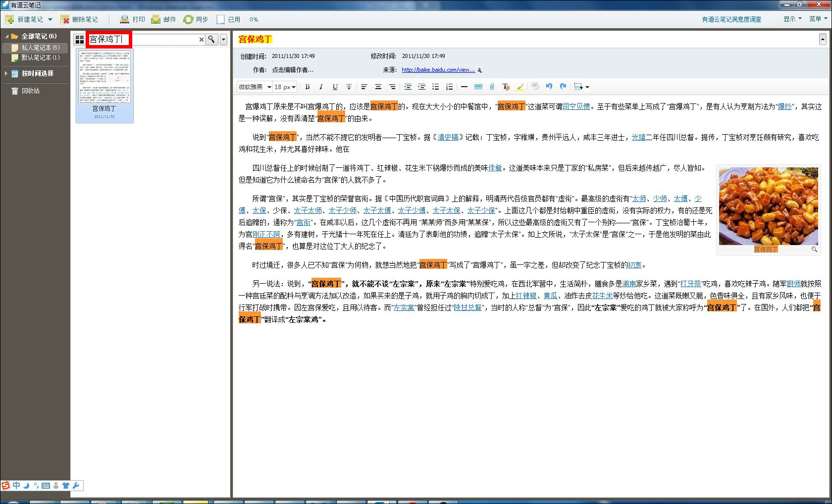Open the baidu.com source link

pos(437,70)
